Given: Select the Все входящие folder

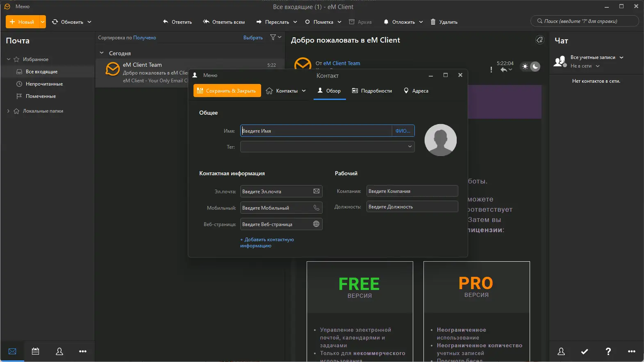Looking at the screenshot, I should click(x=48, y=72).
